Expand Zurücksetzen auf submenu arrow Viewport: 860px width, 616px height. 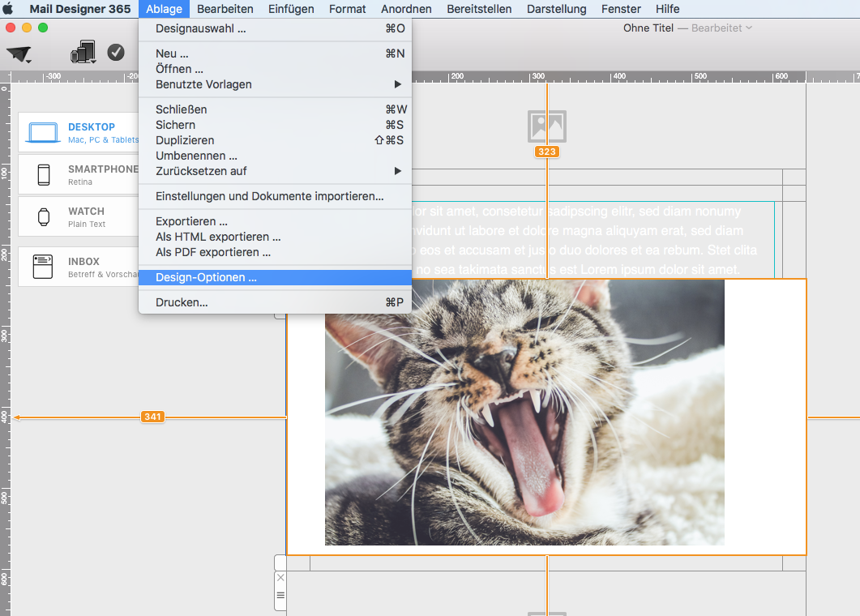(398, 171)
